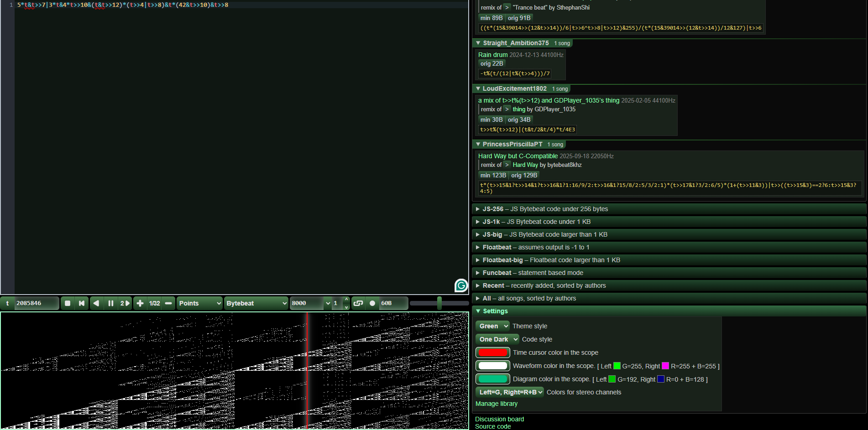
Task: Open the Discussion board link
Action: pyautogui.click(x=499, y=419)
